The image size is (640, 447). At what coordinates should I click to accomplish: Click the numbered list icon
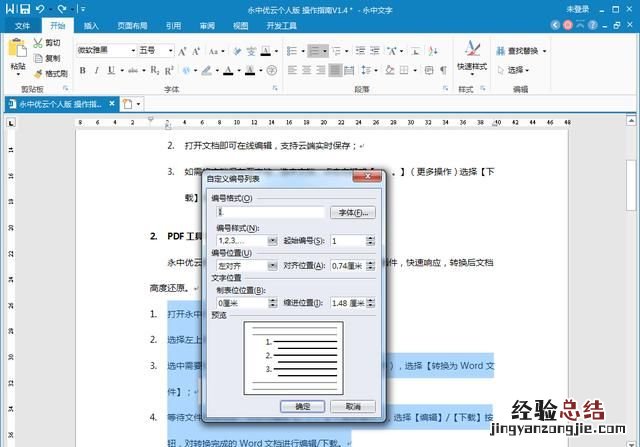pos(314,51)
